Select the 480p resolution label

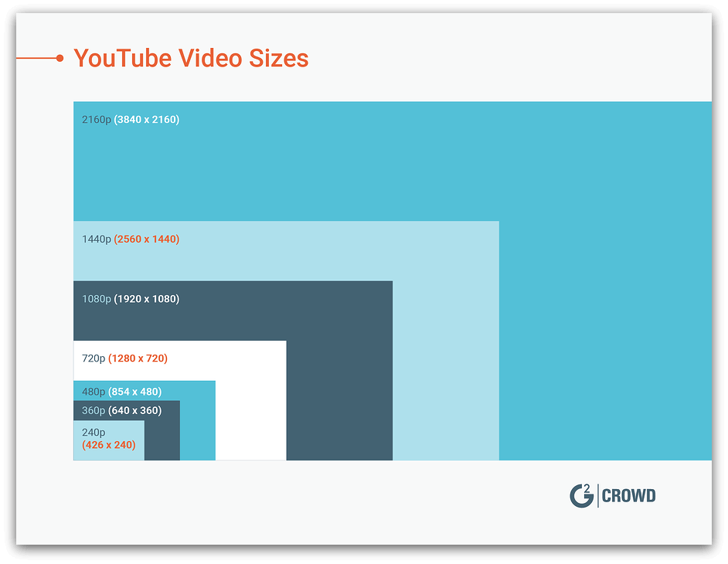[x=94, y=392]
